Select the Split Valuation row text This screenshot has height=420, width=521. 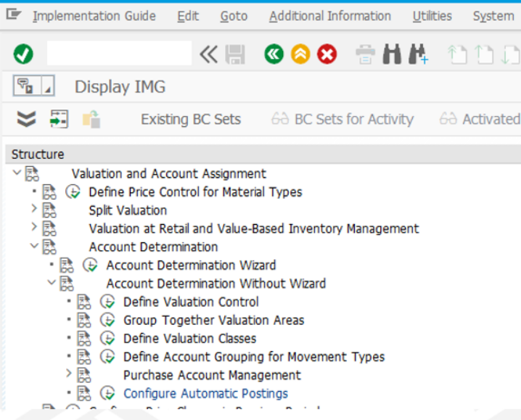(x=128, y=210)
